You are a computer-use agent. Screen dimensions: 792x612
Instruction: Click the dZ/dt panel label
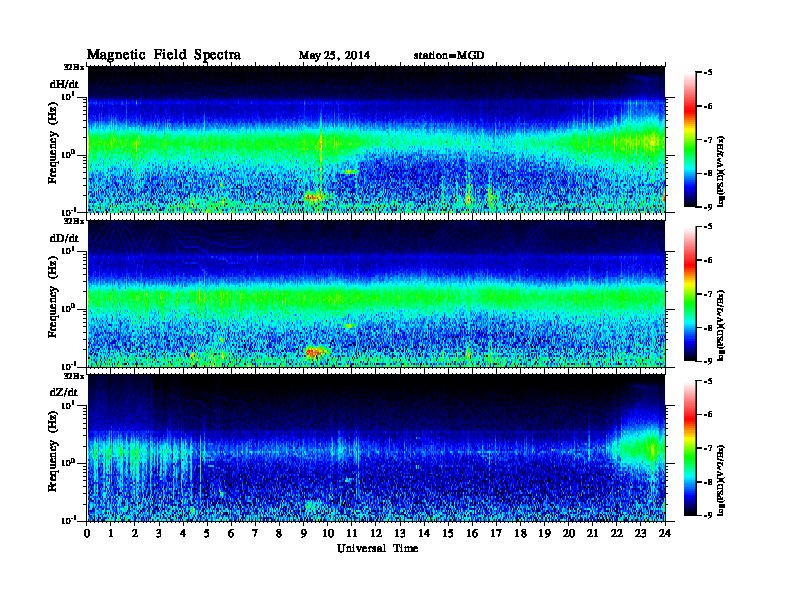pyautogui.click(x=64, y=392)
